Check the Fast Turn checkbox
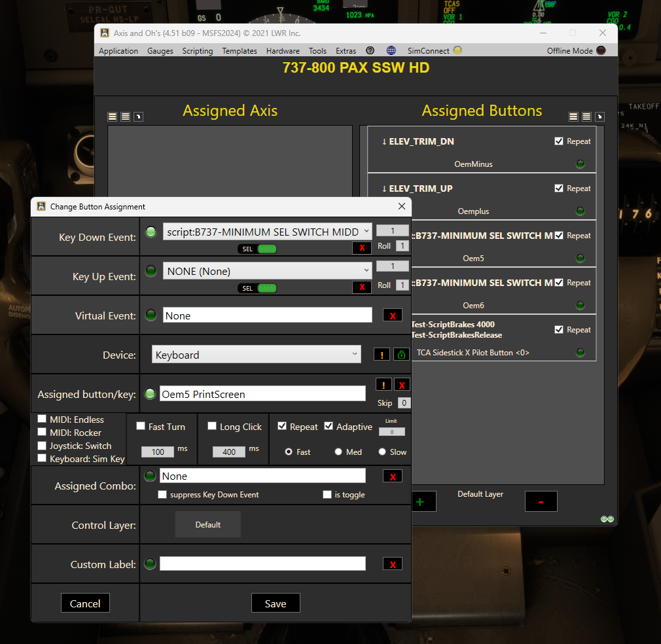This screenshot has width=661, height=644. coord(141,426)
